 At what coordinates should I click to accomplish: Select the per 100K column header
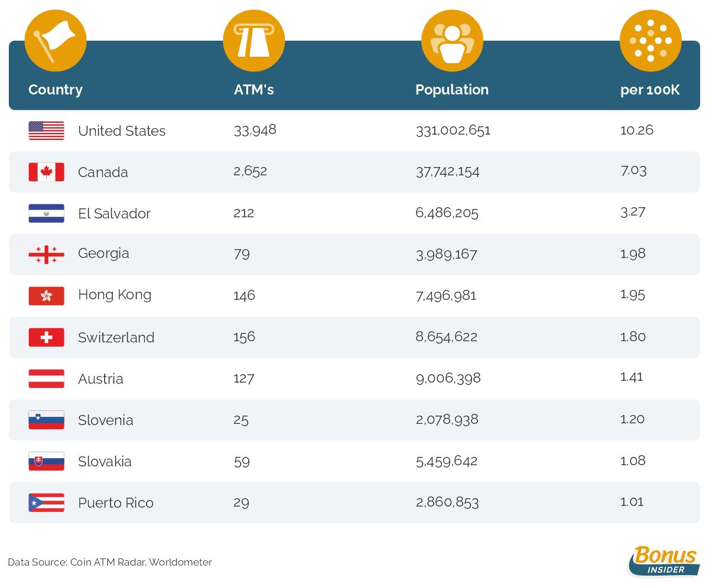(x=650, y=90)
